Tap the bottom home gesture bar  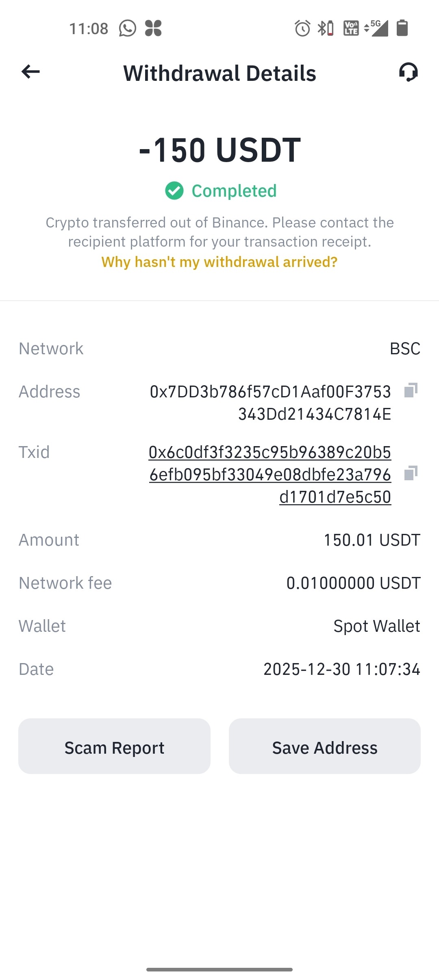coord(219,969)
